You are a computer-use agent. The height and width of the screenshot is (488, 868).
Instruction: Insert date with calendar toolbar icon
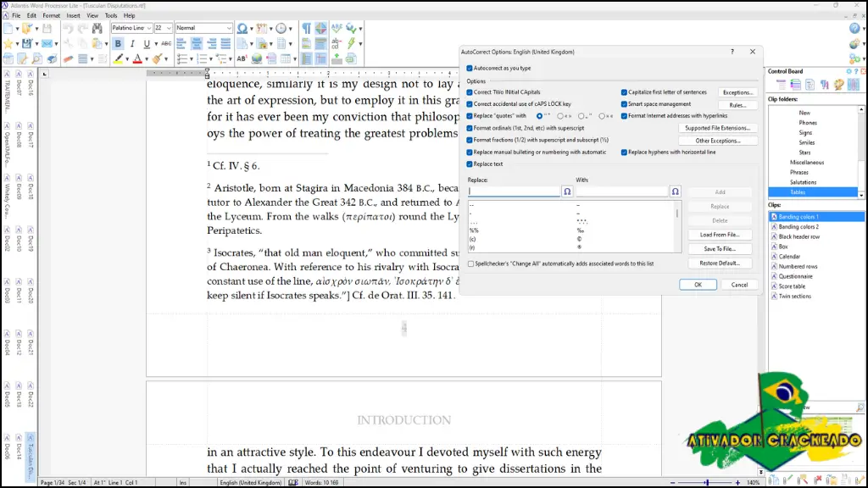pos(261,28)
